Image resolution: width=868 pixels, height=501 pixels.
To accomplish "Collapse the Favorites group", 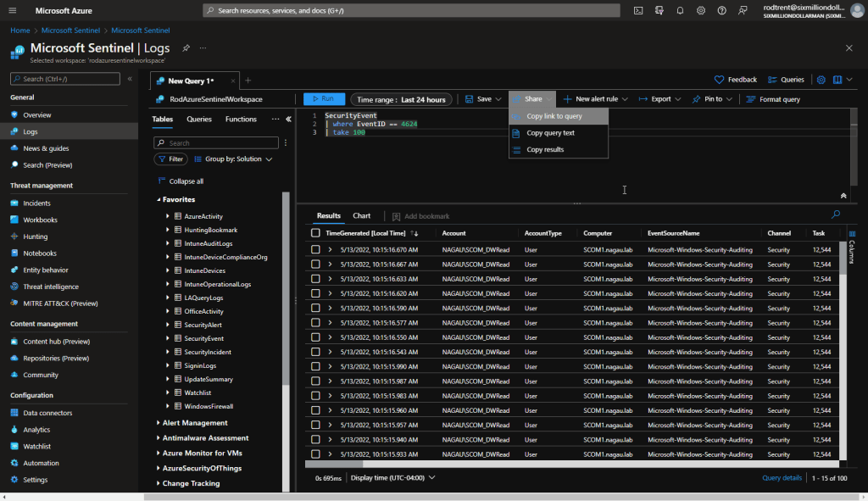I will tap(159, 199).
